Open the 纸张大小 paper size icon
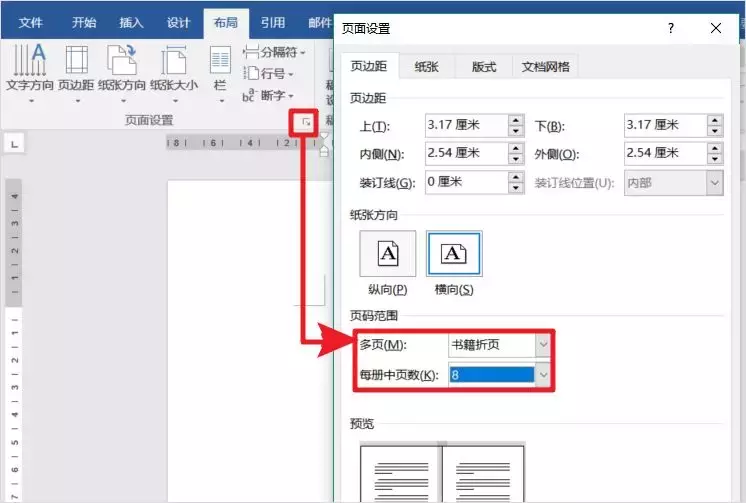The height and width of the screenshot is (503, 746). [x=174, y=71]
